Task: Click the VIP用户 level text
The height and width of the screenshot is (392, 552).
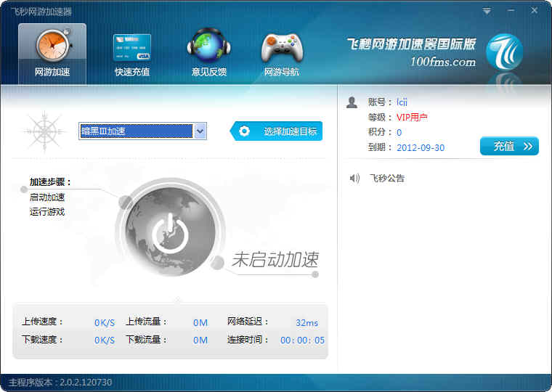Action: point(412,117)
